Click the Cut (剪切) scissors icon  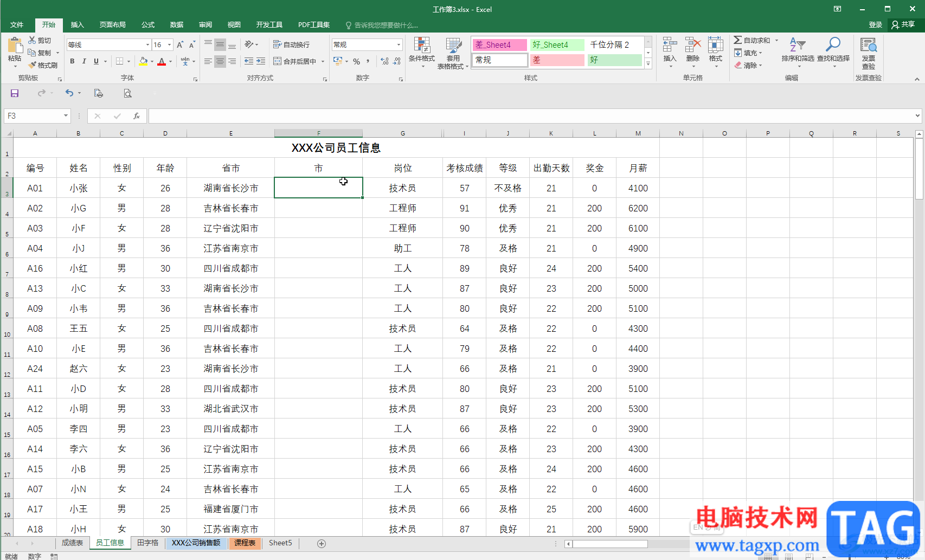33,41
